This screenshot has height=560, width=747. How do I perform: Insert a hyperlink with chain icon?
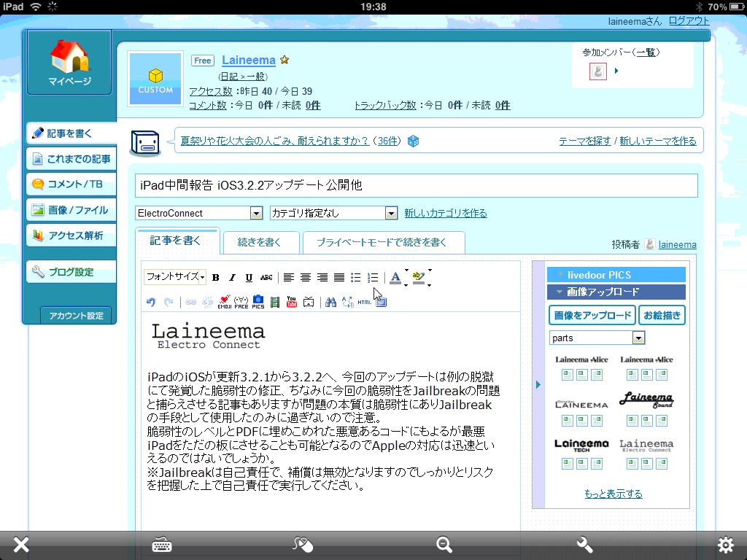coord(190,302)
